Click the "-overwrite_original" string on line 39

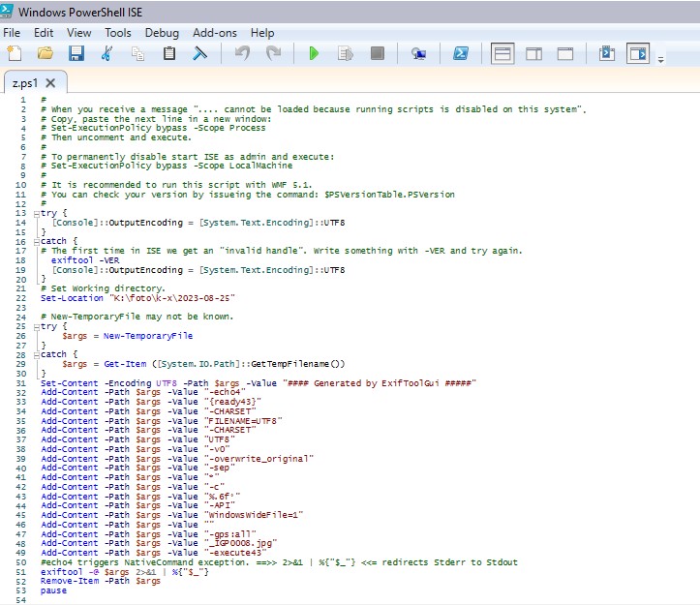tap(259, 459)
